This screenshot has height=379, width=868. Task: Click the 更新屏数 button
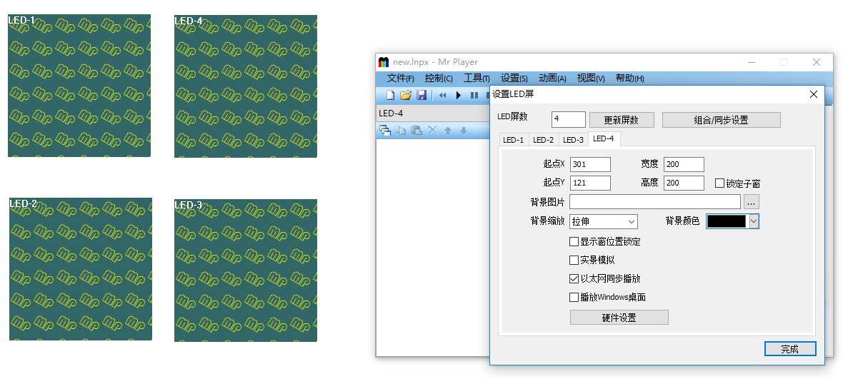[x=622, y=120]
